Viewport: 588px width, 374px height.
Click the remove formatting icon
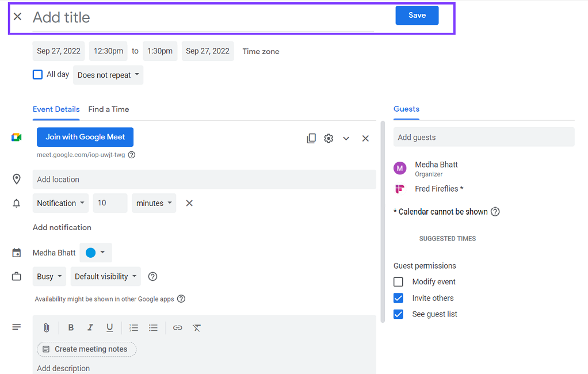[196, 327]
